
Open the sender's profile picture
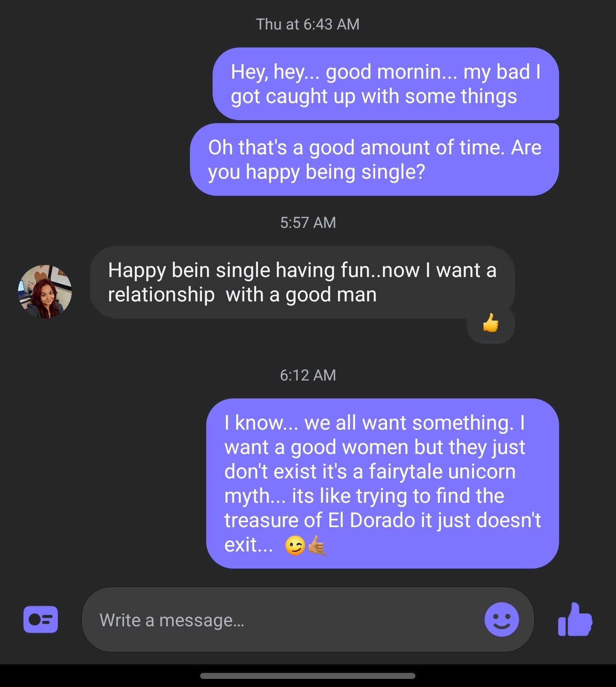pyautogui.click(x=45, y=292)
